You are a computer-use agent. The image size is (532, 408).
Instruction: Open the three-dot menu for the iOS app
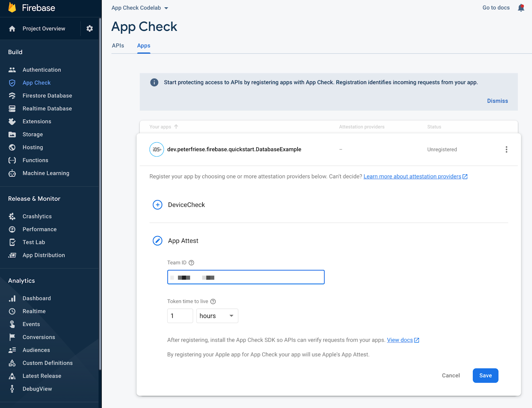click(506, 149)
